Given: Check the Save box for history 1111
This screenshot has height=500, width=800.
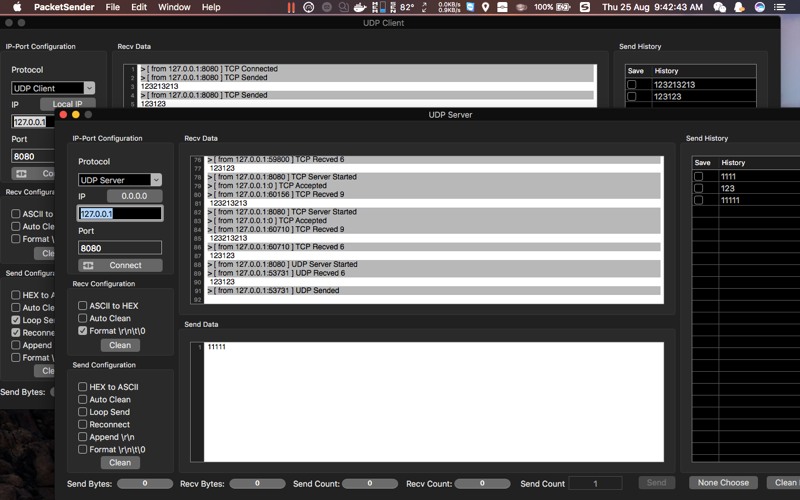Looking at the screenshot, I should 698,176.
